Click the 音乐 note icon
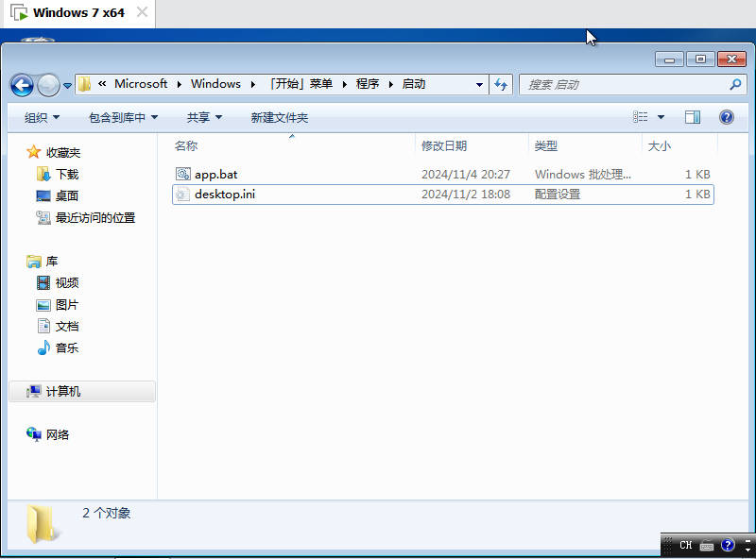 [x=43, y=347]
